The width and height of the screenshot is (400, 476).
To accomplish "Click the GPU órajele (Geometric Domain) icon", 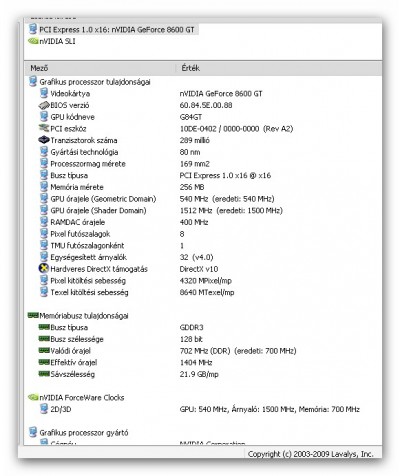I will [x=44, y=198].
